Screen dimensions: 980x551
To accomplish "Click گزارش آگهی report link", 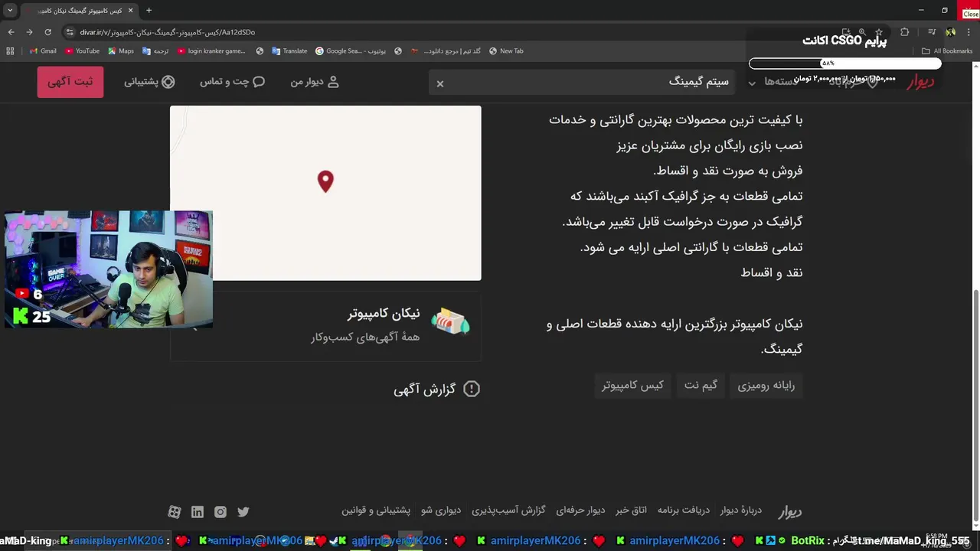I will 436,389.
